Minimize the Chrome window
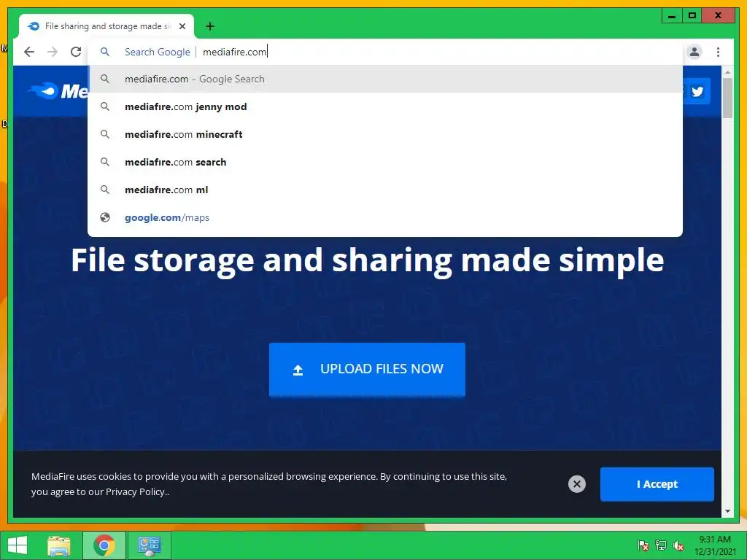747x560 pixels. coord(672,16)
